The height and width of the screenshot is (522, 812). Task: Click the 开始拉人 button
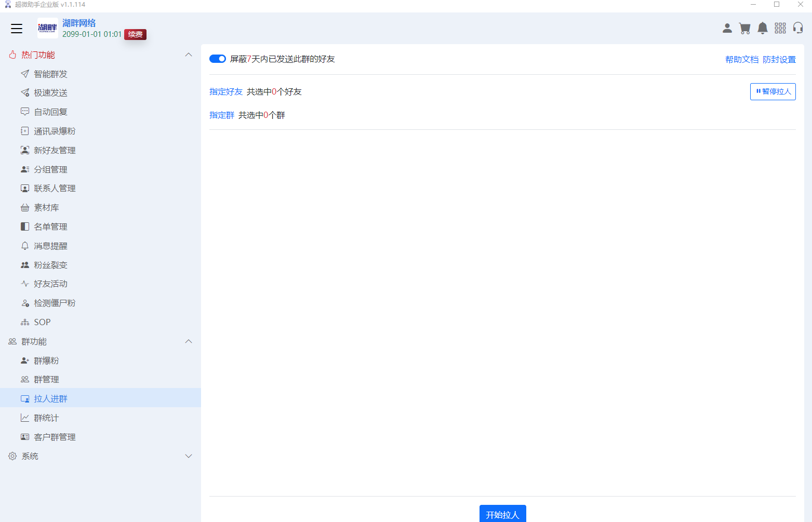[x=502, y=514]
